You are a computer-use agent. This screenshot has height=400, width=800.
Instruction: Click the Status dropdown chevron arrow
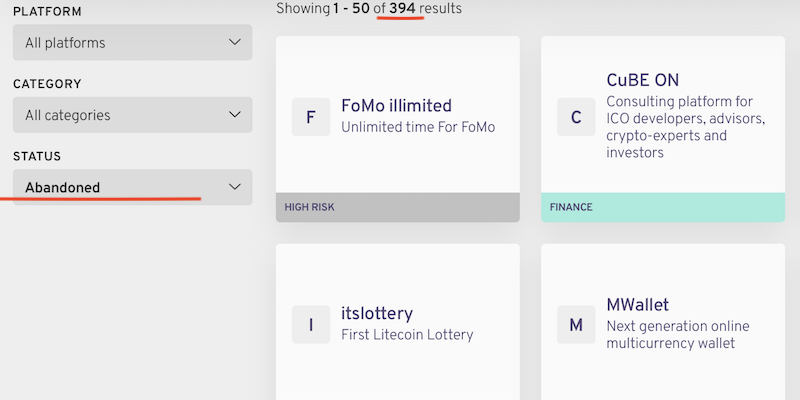point(235,187)
